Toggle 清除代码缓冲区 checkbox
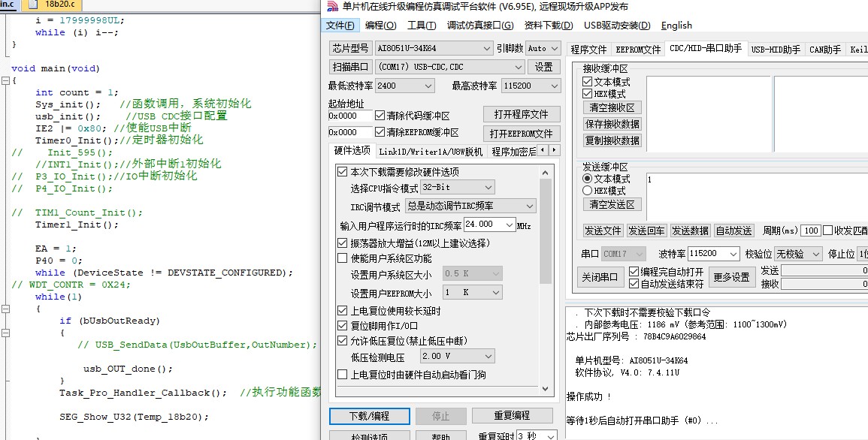This screenshot has width=868, height=440. (380, 116)
